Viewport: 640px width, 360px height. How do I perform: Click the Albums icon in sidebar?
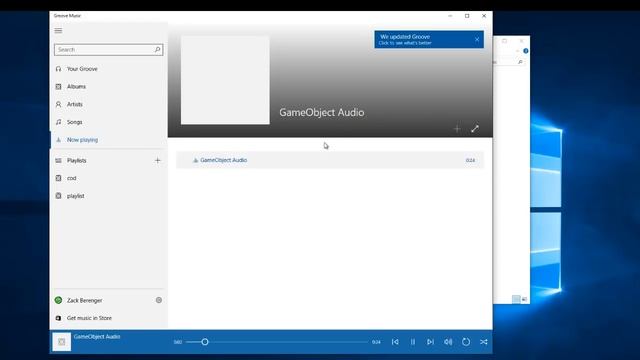pyautogui.click(x=58, y=87)
